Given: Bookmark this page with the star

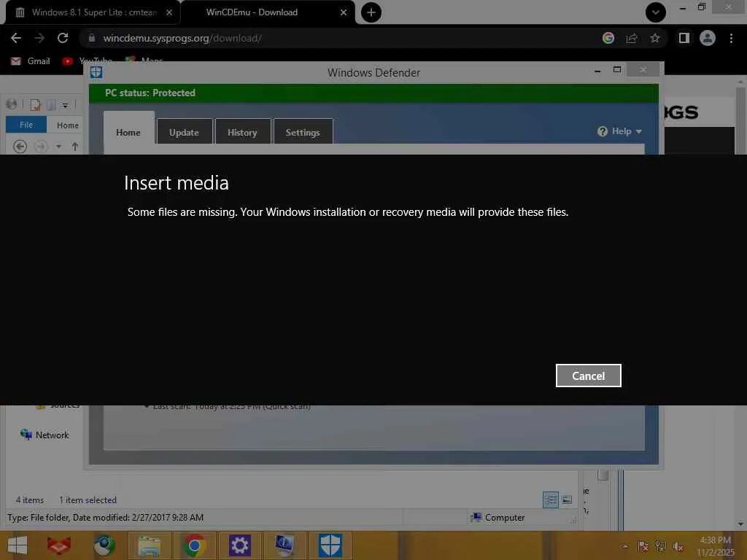Looking at the screenshot, I should point(655,38).
